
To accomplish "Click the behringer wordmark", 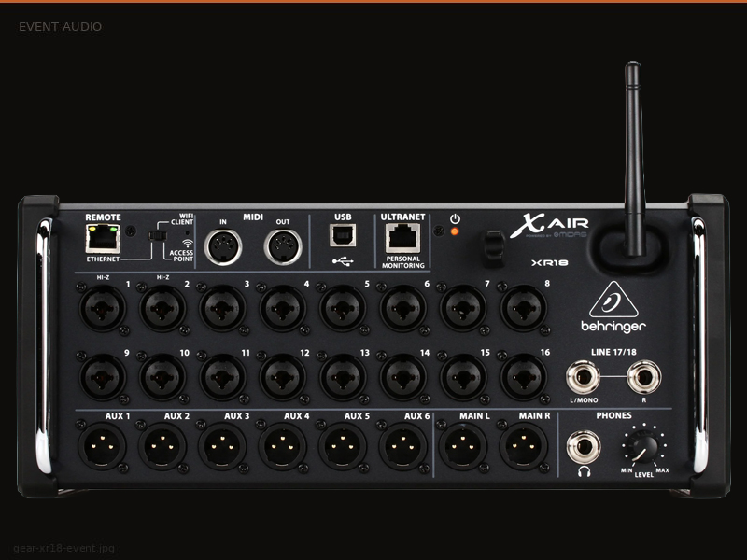I will pyautogui.click(x=613, y=326).
